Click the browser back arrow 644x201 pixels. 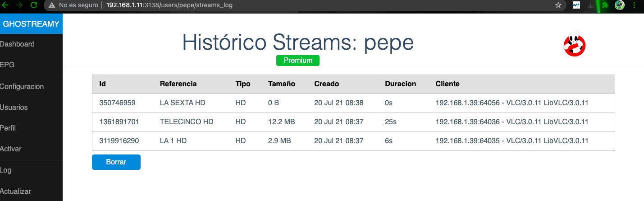[5, 5]
